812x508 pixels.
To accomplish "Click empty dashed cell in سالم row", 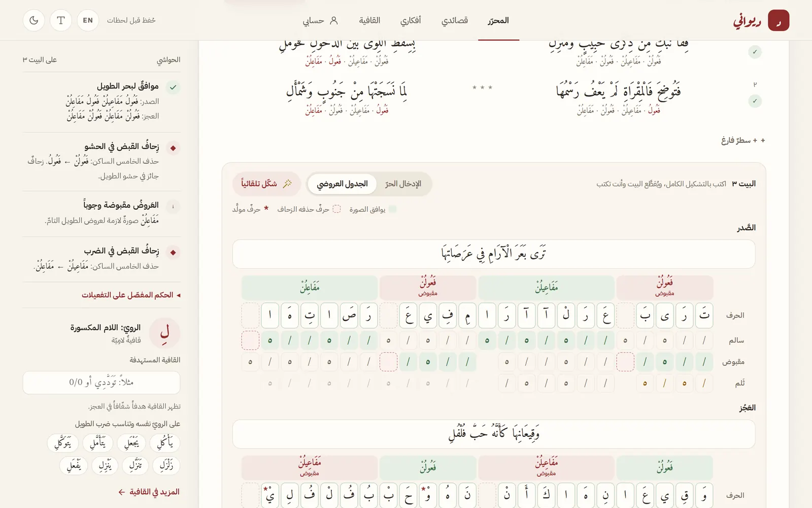I will pos(250,340).
